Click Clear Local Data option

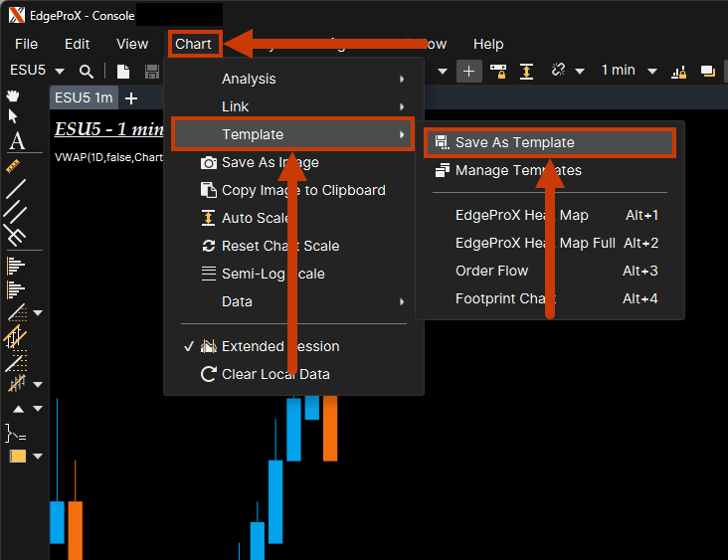(x=275, y=374)
